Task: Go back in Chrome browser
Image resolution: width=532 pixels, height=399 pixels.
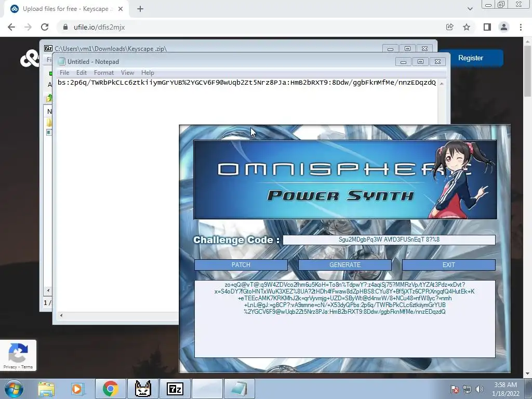Action: (x=11, y=27)
